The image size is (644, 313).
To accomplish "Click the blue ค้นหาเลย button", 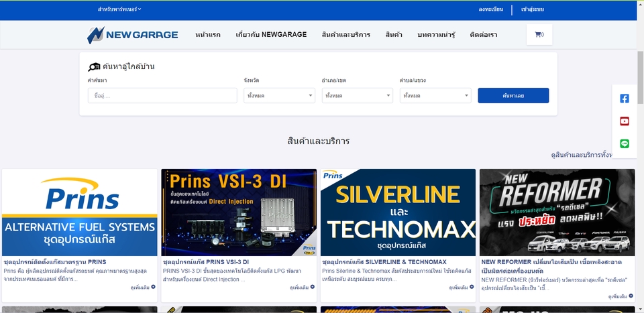I will point(513,96).
